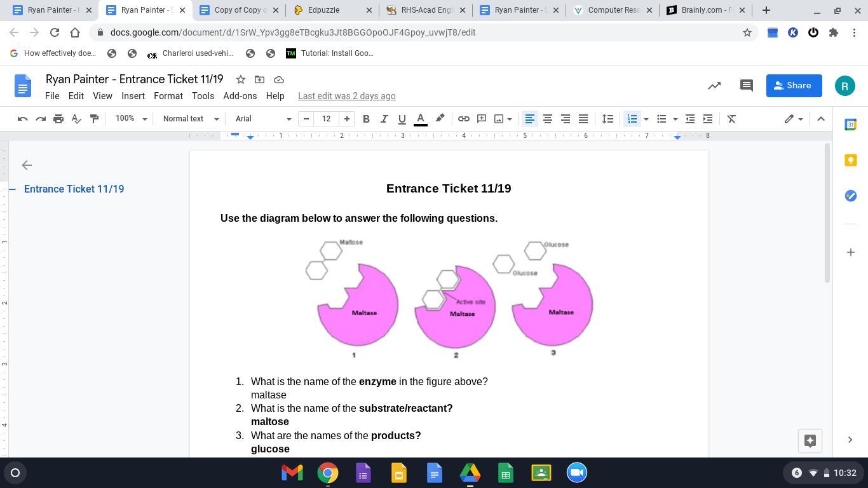The height and width of the screenshot is (488, 868).
Task: Toggle bold formatting
Action: coord(366,119)
